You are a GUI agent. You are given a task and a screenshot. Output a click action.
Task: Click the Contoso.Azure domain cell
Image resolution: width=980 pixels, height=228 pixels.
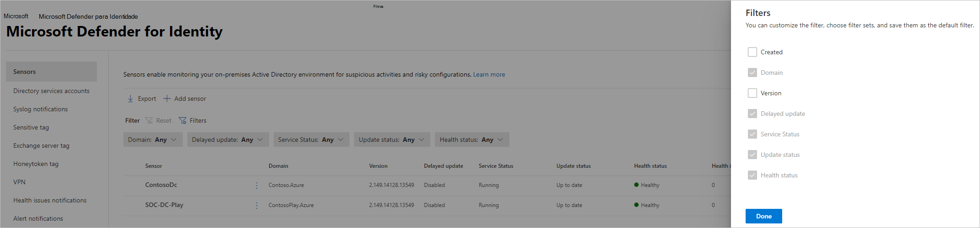pyautogui.click(x=286, y=185)
